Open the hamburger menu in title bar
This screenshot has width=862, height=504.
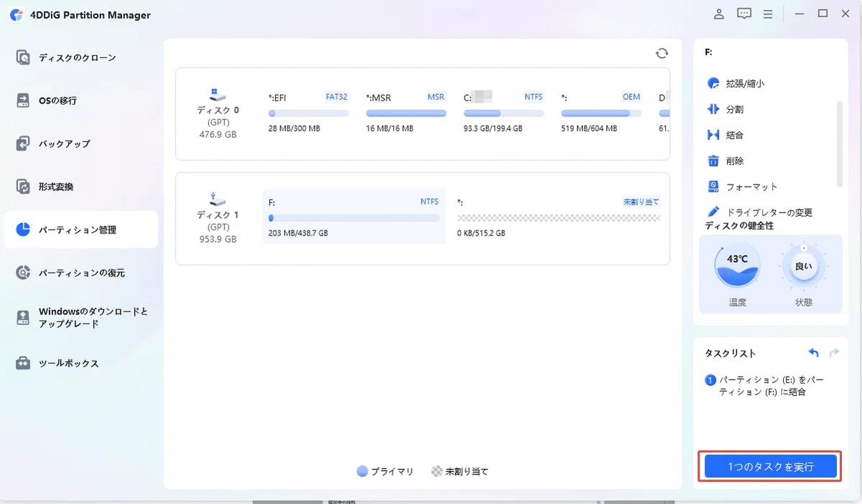(768, 14)
